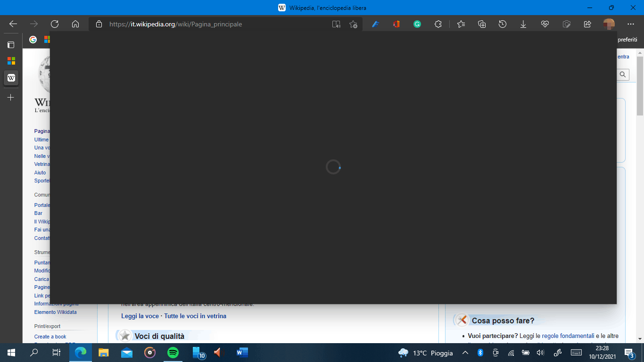The width and height of the screenshot is (644, 362).
Task: Switch to the Microsoft vertical tab
Action: tap(11, 61)
